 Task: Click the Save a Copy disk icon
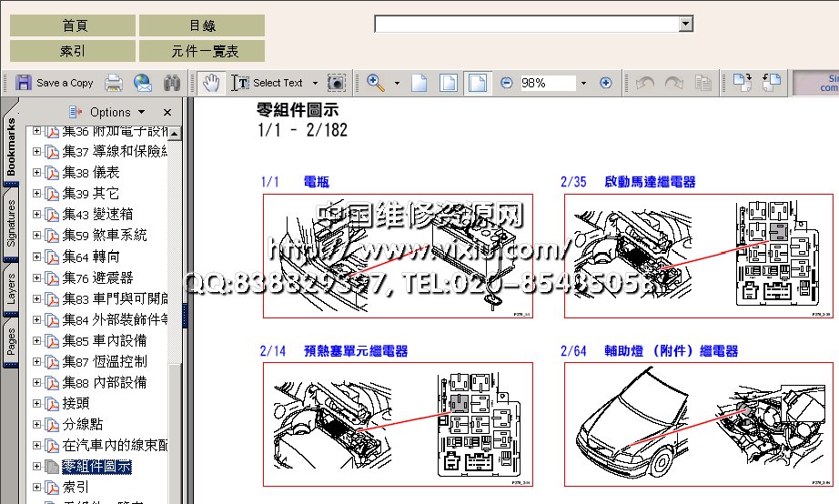pyautogui.click(x=24, y=83)
